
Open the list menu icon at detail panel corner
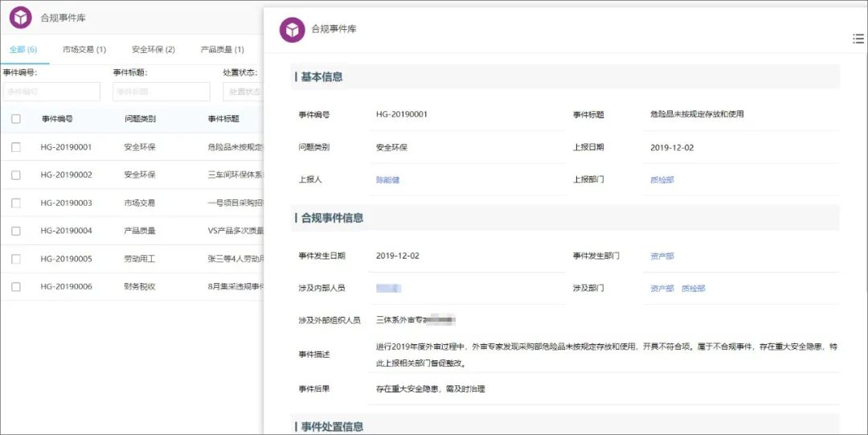(858, 39)
